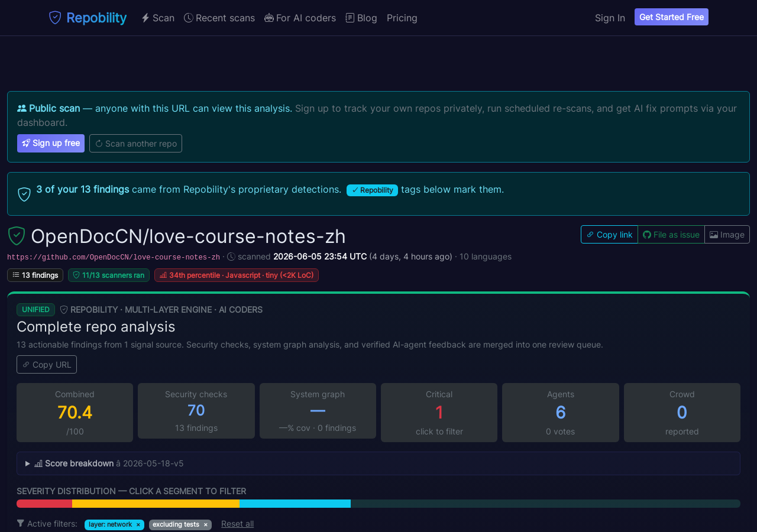Click the Repobility tag badge
Screen dimensions: 757x532
coord(372,190)
